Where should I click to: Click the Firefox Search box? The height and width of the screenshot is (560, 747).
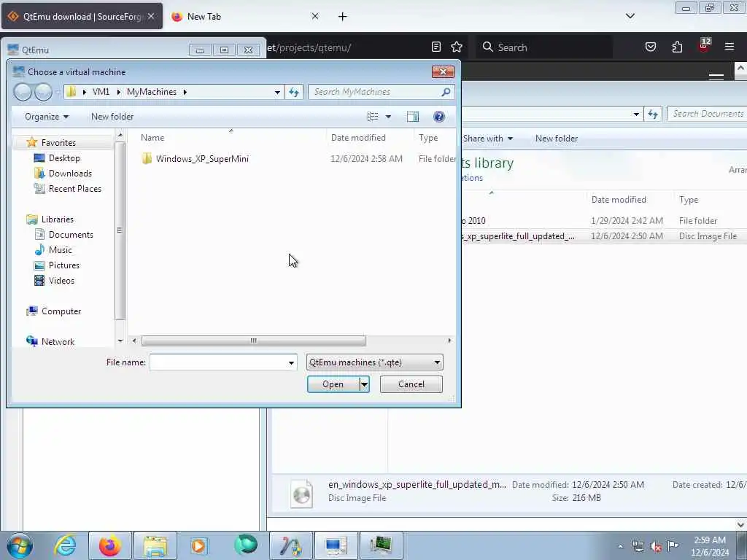543,47
